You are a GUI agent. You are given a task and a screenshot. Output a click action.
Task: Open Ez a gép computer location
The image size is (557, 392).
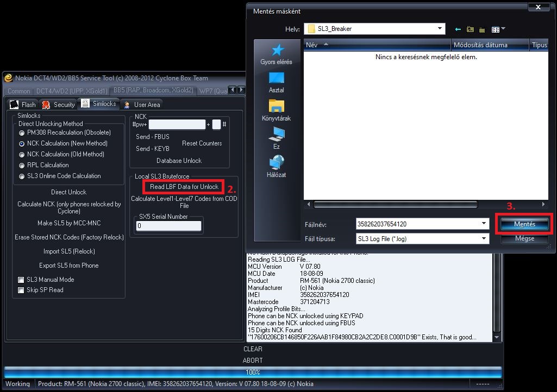click(x=277, y=138)
